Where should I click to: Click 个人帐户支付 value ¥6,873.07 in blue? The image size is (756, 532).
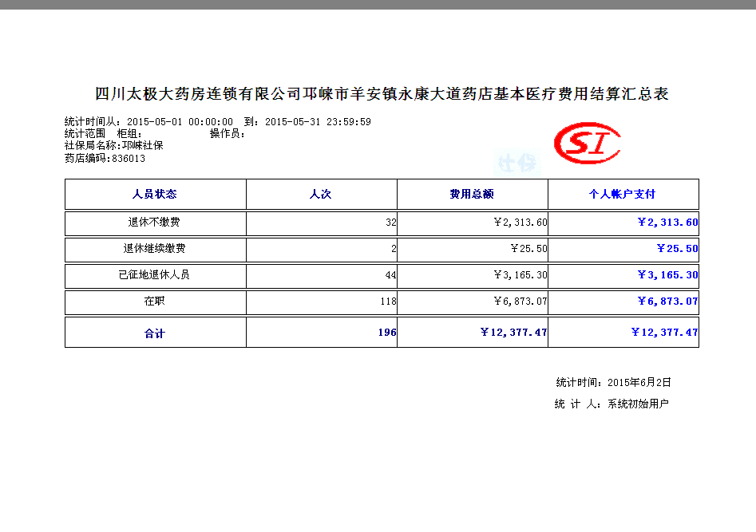(x=667, y=301)
